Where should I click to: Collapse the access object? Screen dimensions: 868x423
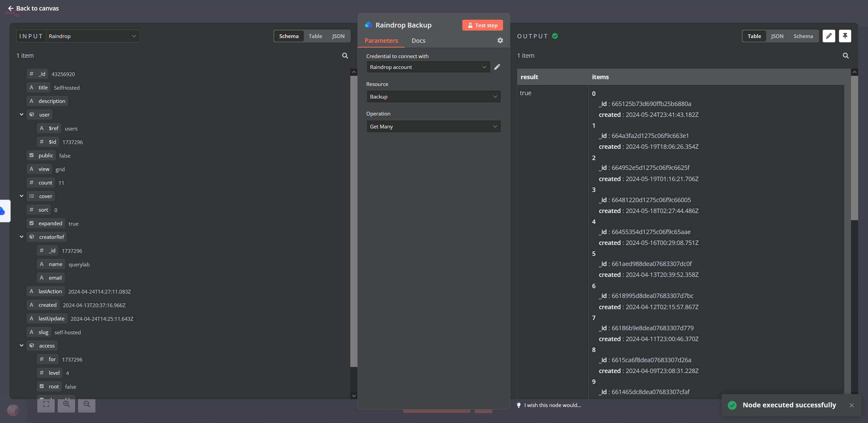click(21, 346)
